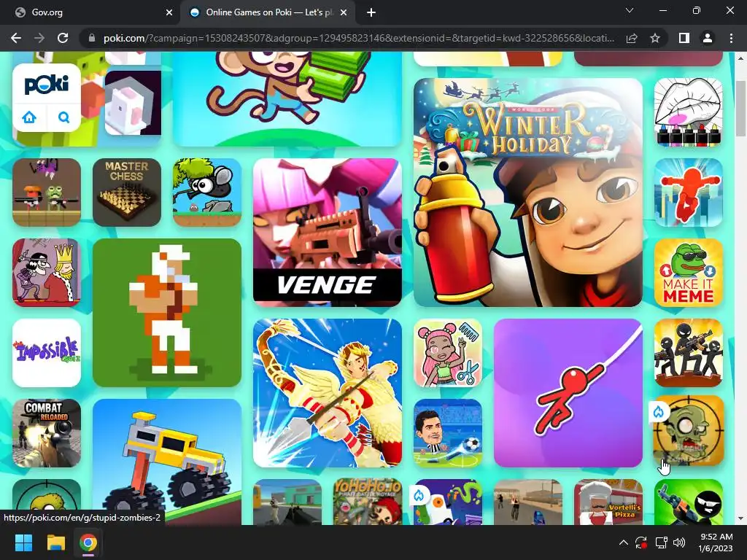
Task: Open the stickmen with guns game
Action: tap(689, 352)
